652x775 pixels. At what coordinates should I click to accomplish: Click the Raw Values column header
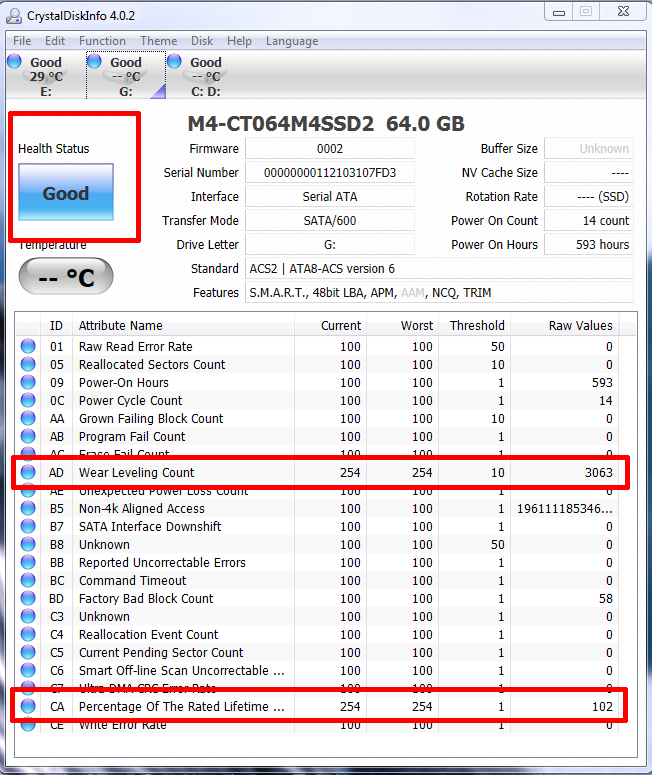565,326
